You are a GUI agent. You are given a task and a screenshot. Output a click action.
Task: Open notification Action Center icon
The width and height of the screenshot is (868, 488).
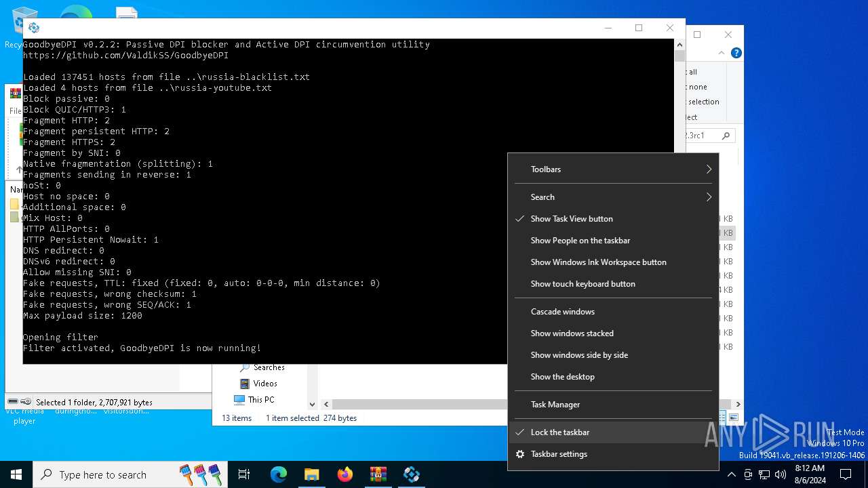[846, 474]
